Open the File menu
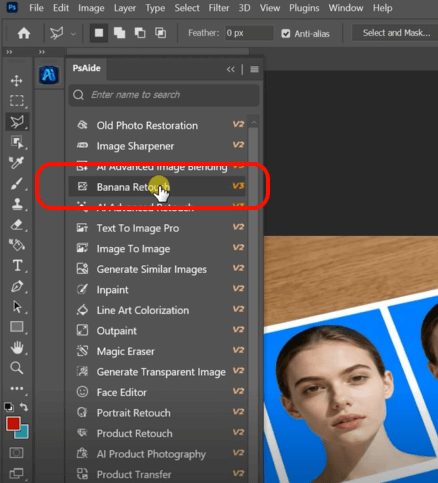 (x=36, y=8)
